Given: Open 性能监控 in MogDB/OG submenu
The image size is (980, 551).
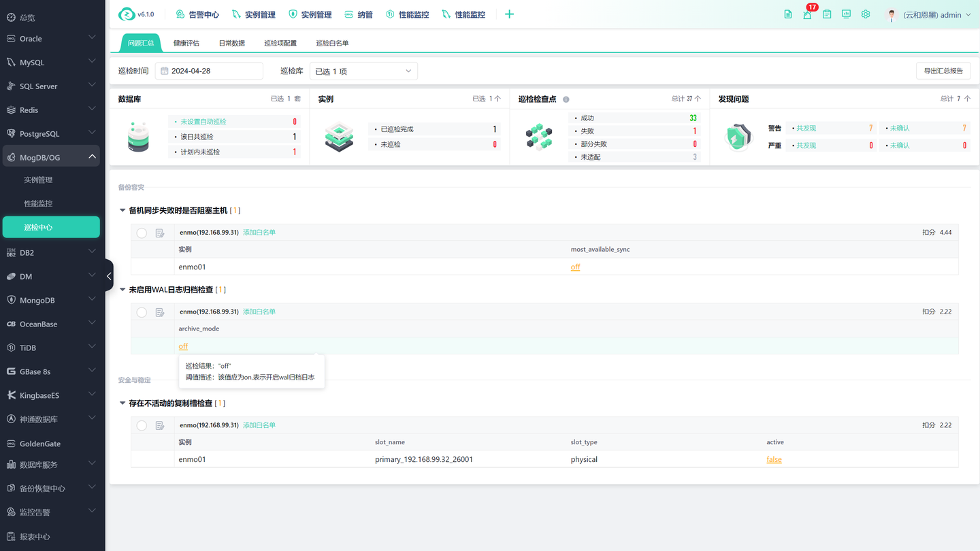Looking at the screenshot, I should click(x=38, y=203).
